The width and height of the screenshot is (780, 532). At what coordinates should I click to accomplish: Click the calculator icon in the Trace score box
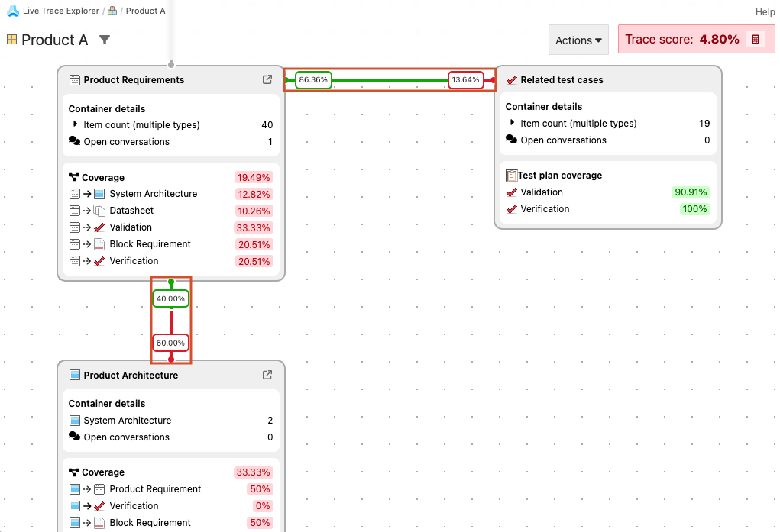(756, 38)
